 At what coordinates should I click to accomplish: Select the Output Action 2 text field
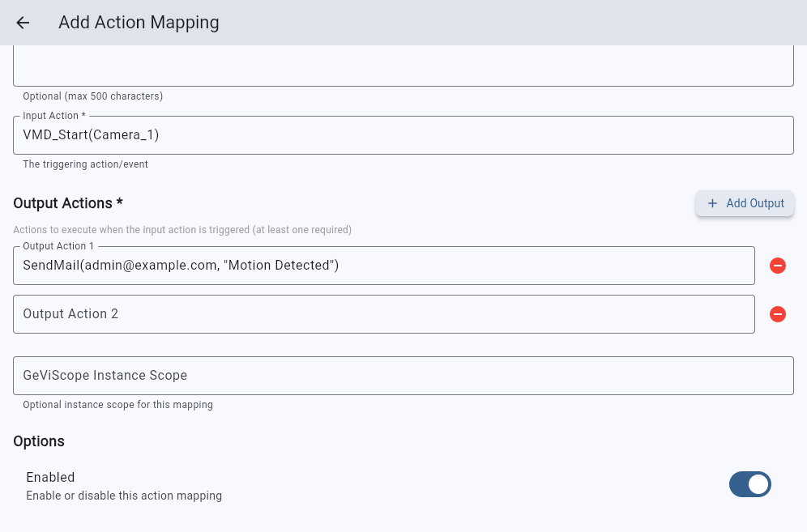pyautogui.click(x=383, y=314)
